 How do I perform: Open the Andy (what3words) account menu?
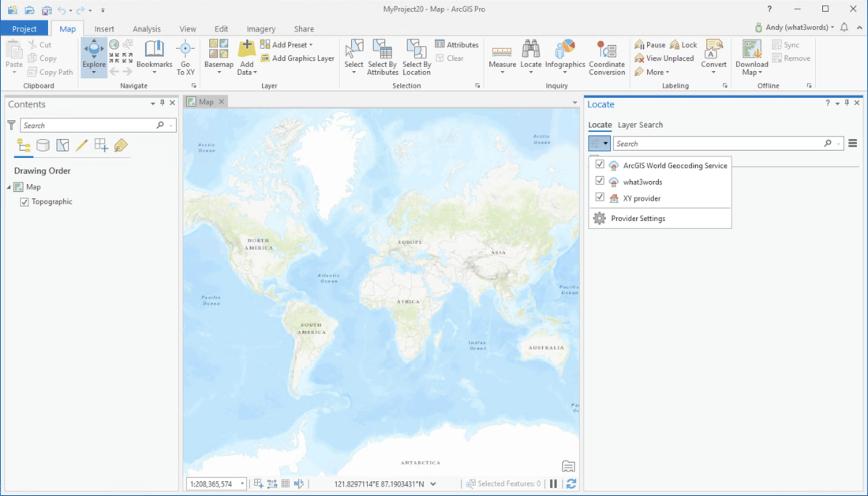(795, 27)
